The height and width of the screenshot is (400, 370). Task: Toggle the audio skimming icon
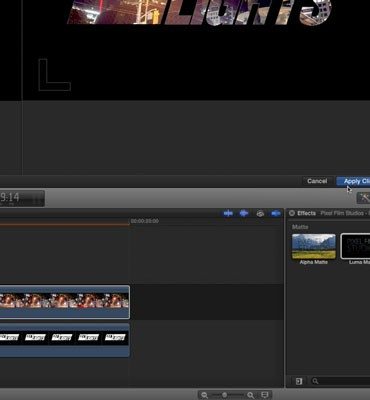tap(244, 213)
